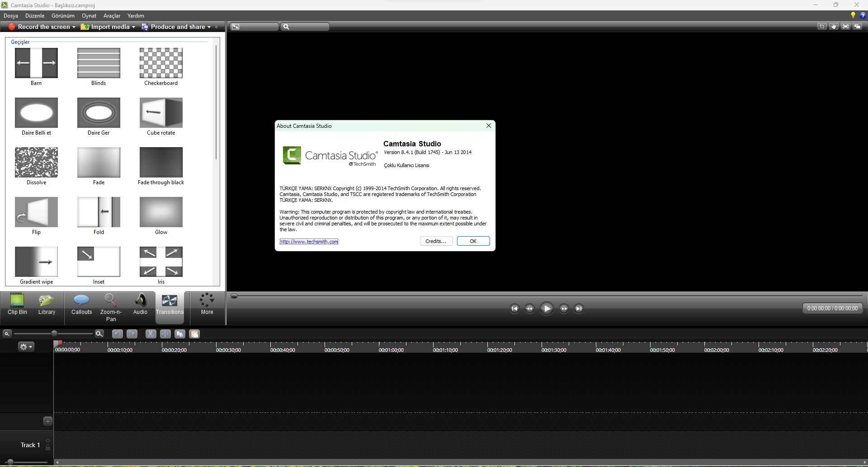Select the Checkerboard transition
This screenshot has height=467, width=868.
click(161, 67)
